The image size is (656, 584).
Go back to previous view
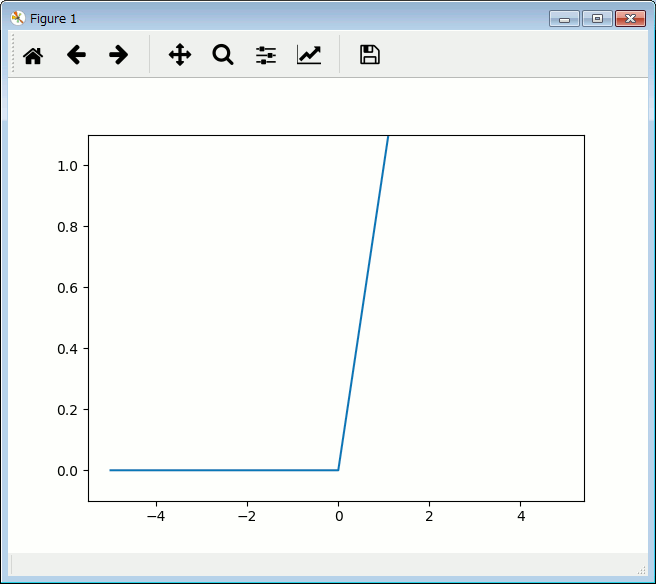76,55
